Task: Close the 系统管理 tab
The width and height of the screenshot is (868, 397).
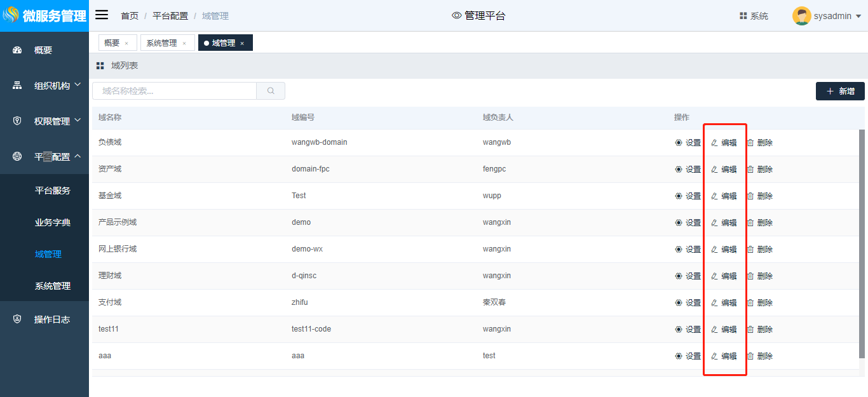Action: 184,43
